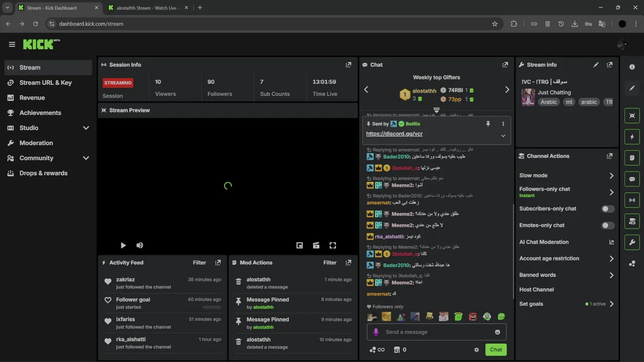644x362 pixels.
Task: Pop out the Session Info panel
Action: tap(348, 65)
